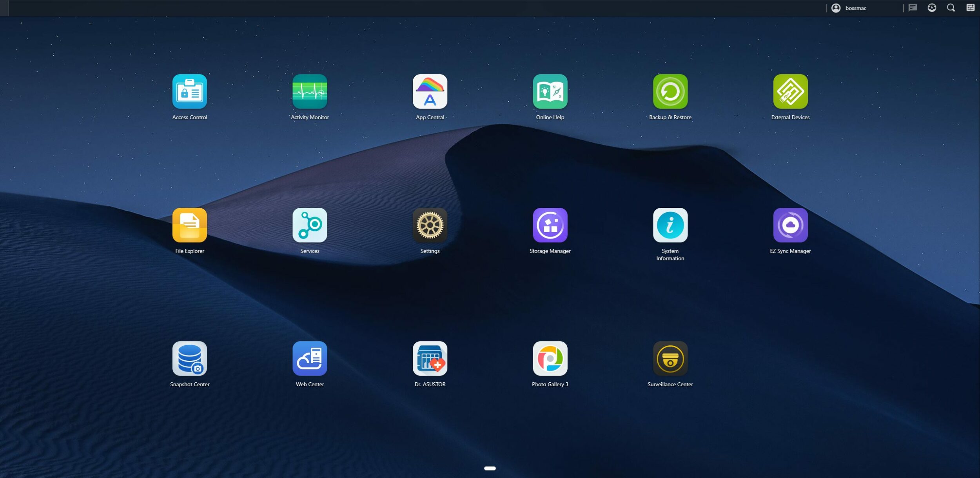Open the bossmac user account menu

849,8
